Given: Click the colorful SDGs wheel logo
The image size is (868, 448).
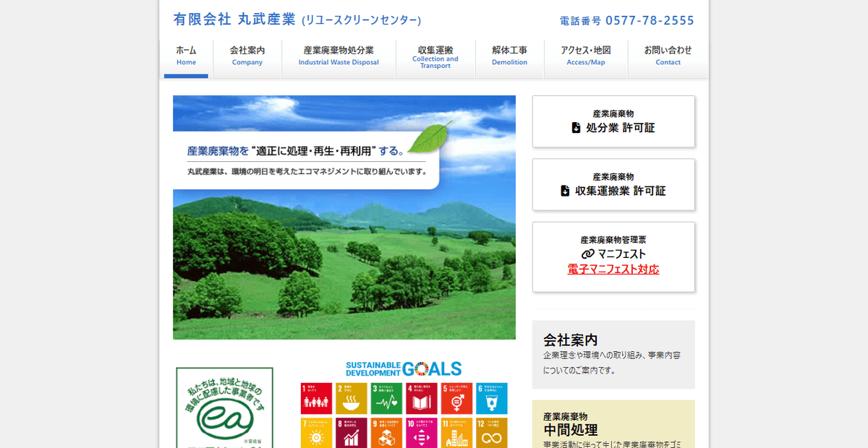Looking at the screenshot, I should click(x=423, y=369).
